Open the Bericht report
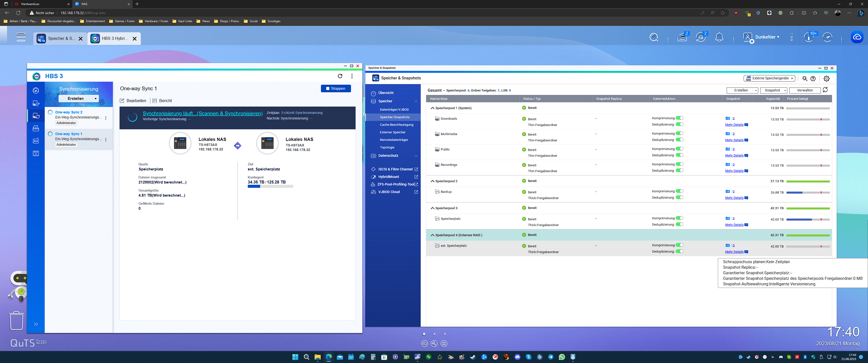 [162, 101]
